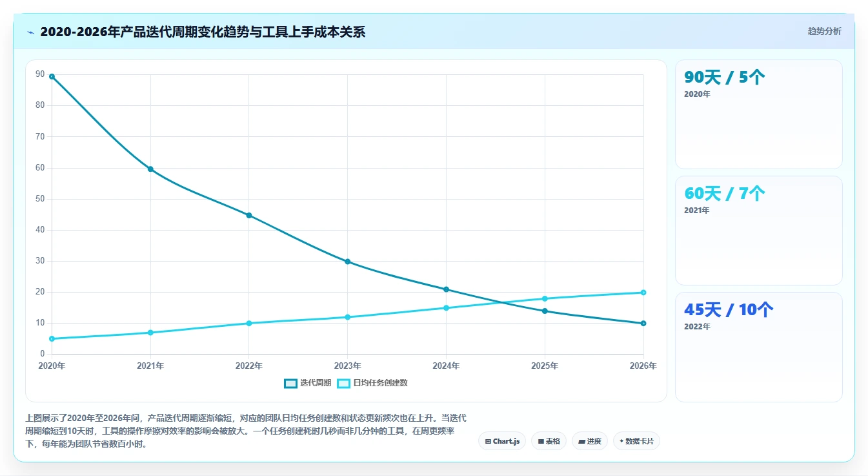Click the 2025 迭代周期 data point at 14
Screen dimensions: 868x476
point(545,311)
